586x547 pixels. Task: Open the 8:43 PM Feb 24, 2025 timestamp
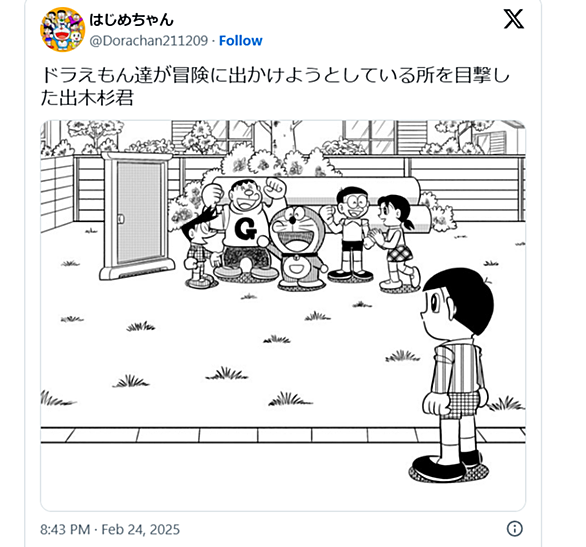point(110,529)
